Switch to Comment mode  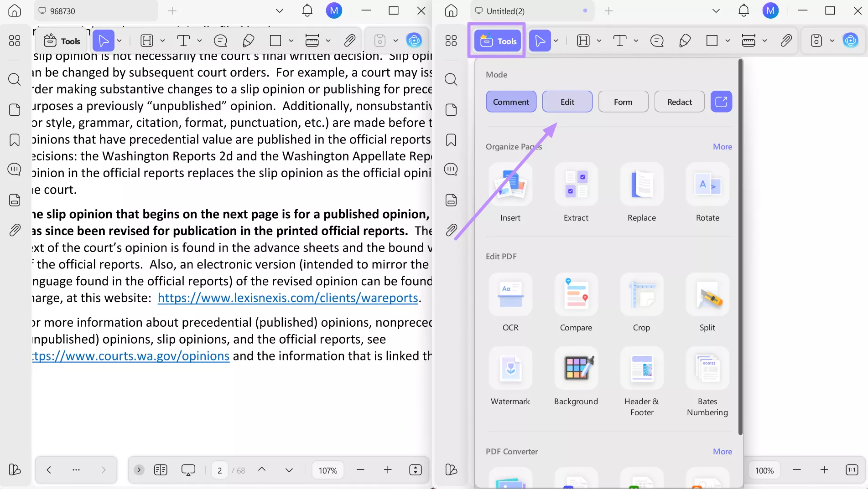pos(511,102)
